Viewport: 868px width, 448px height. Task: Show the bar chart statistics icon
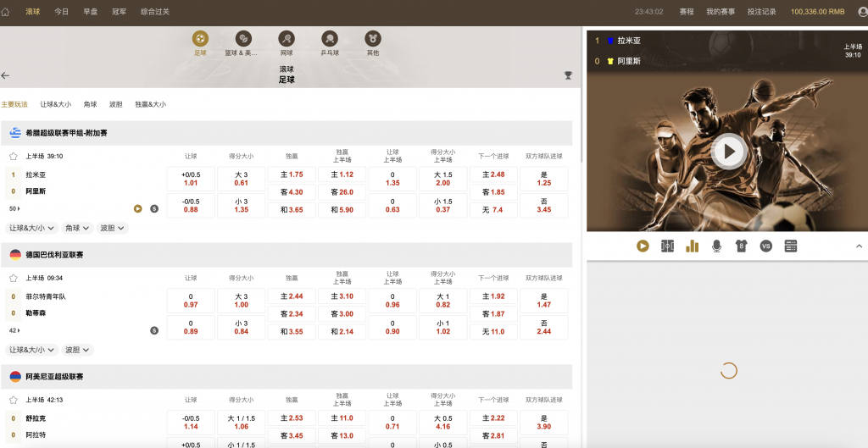pyautogui.click(x=692, y=246)
